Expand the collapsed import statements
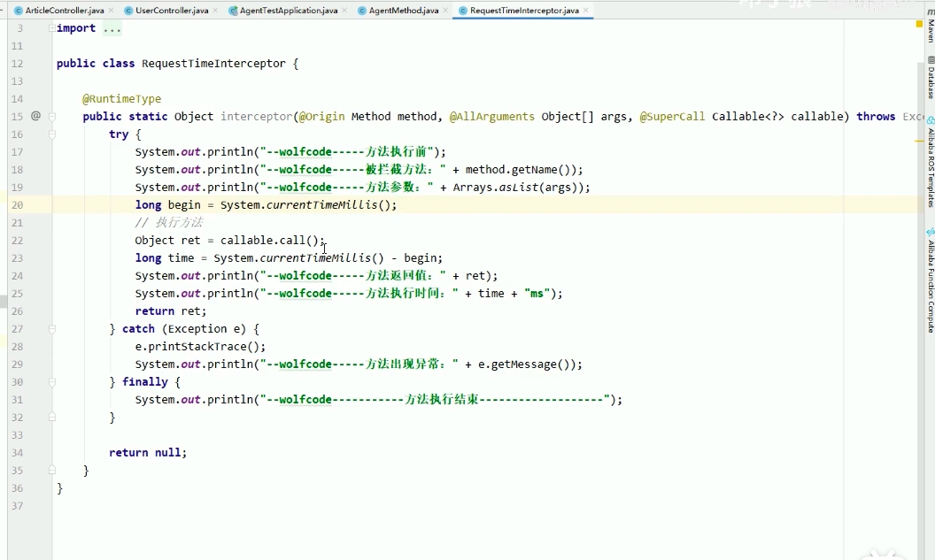This screenshot has width=935, height=560. tap(112, 28)
